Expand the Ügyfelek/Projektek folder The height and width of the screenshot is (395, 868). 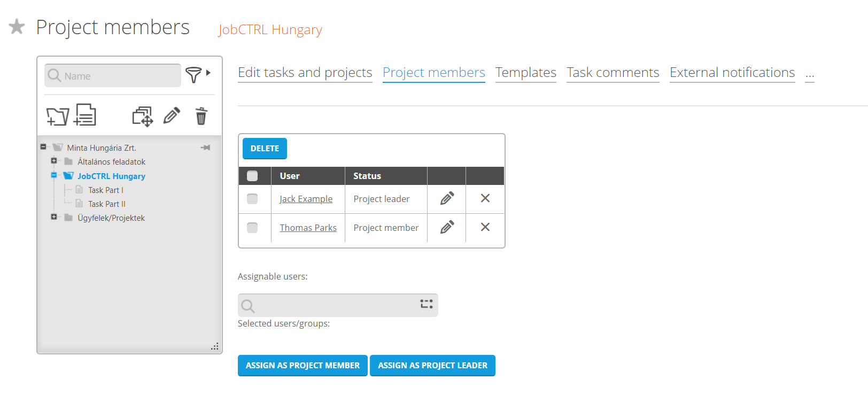click(54, 217)
